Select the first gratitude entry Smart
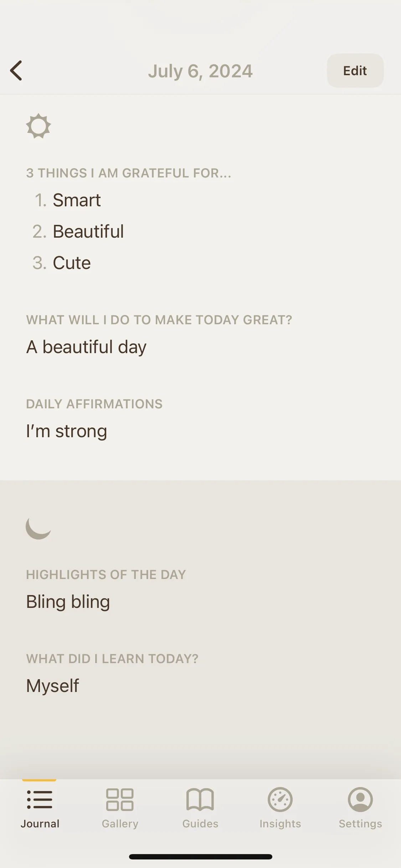The width and height of the screenshot is (401, 868). point(77,200)
